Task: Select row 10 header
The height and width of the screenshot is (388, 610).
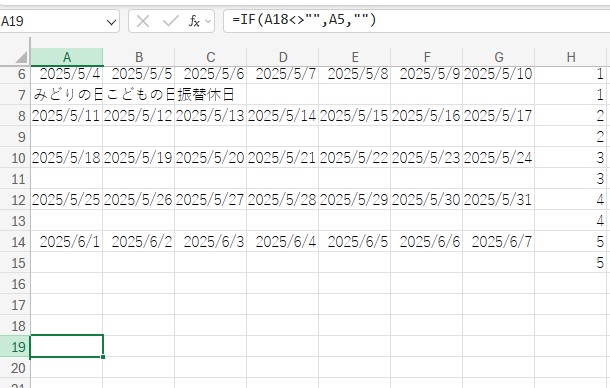Action: [16, 158]
